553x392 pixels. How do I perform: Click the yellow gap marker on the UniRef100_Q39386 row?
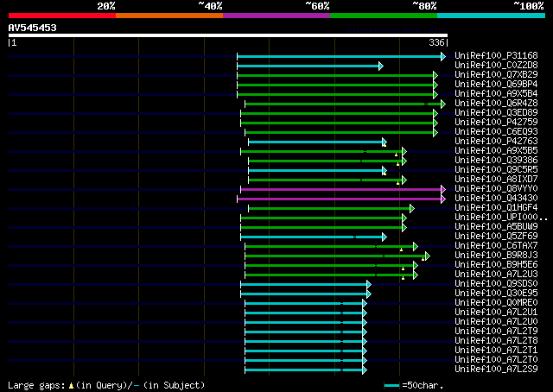[x=397, y=162]
